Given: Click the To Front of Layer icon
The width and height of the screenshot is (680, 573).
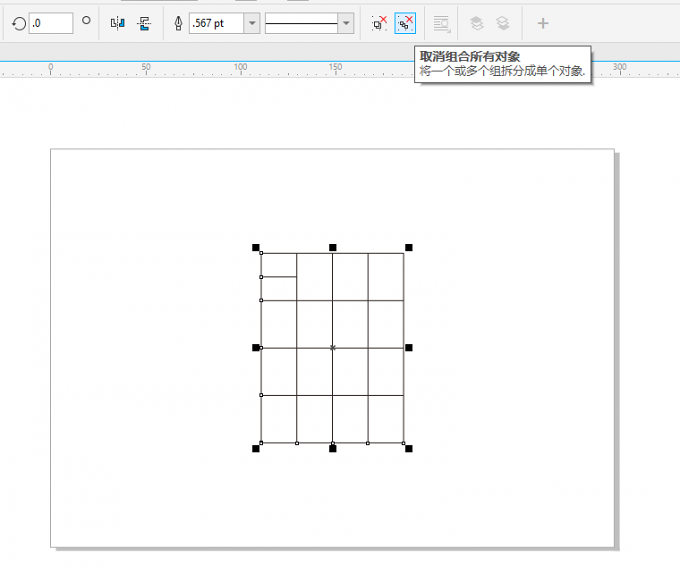Looking at the screenshot, I should [x=477, y=22].
